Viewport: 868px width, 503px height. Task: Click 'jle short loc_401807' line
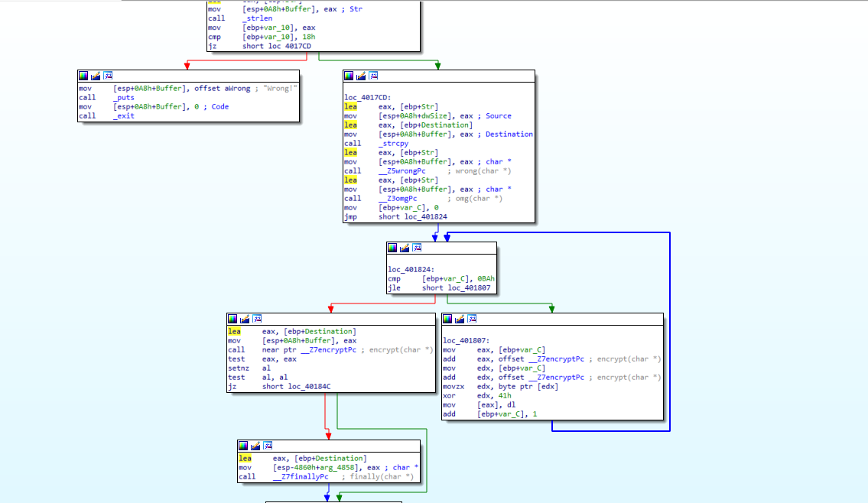tap(440, 287)
